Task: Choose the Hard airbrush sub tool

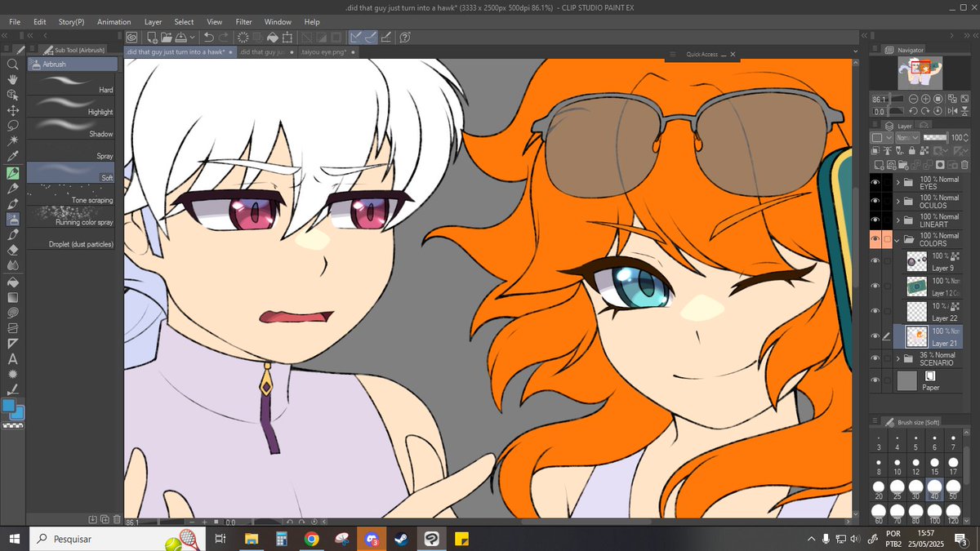Action: point(73,84)
